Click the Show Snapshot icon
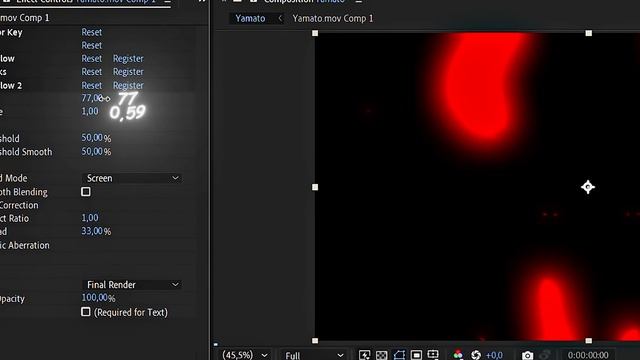 point(545,355)
